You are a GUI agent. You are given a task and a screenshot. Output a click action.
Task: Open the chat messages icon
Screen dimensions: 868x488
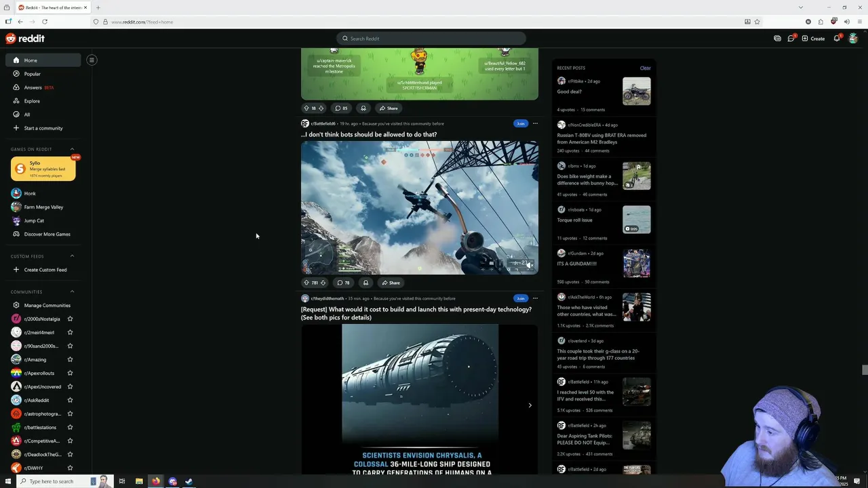point(791,39)
